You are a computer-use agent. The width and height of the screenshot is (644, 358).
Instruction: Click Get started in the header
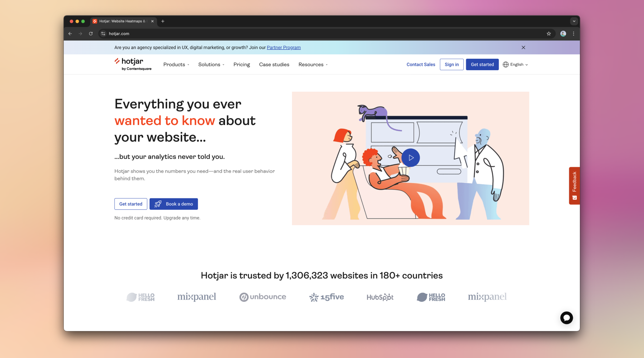[x=482, y=64]
